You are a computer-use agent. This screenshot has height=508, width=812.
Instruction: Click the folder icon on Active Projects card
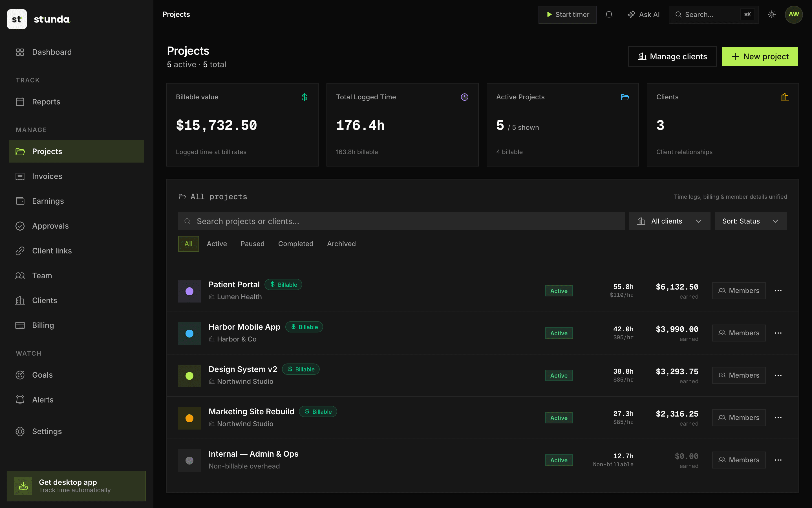point(625,97)
